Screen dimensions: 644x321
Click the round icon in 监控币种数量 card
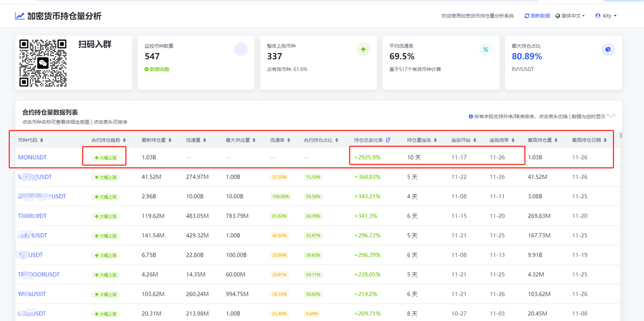[241, 50]
